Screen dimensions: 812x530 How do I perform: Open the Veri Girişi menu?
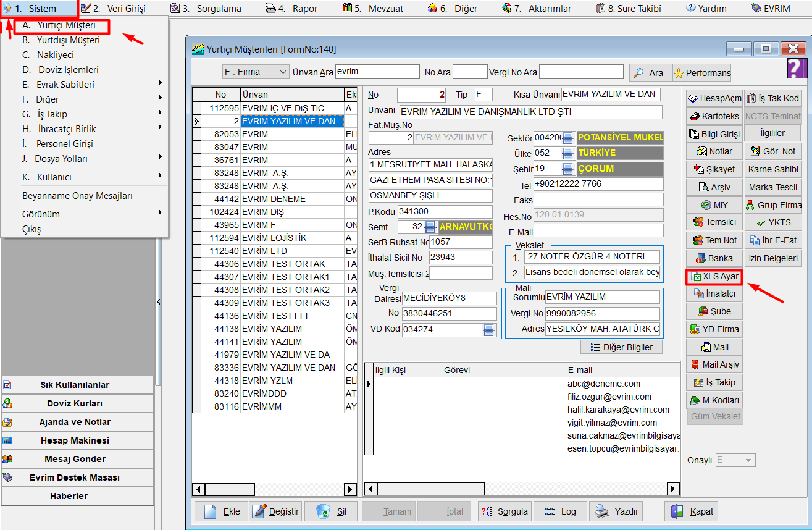[114, 9]
